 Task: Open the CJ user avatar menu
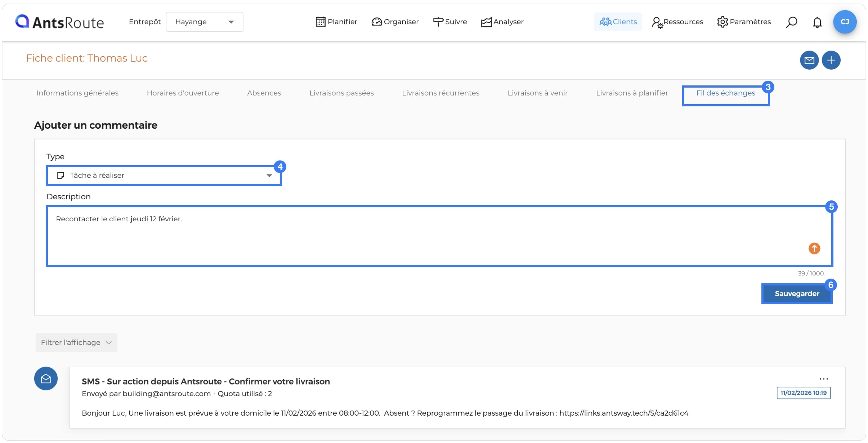tap(845, 22)
